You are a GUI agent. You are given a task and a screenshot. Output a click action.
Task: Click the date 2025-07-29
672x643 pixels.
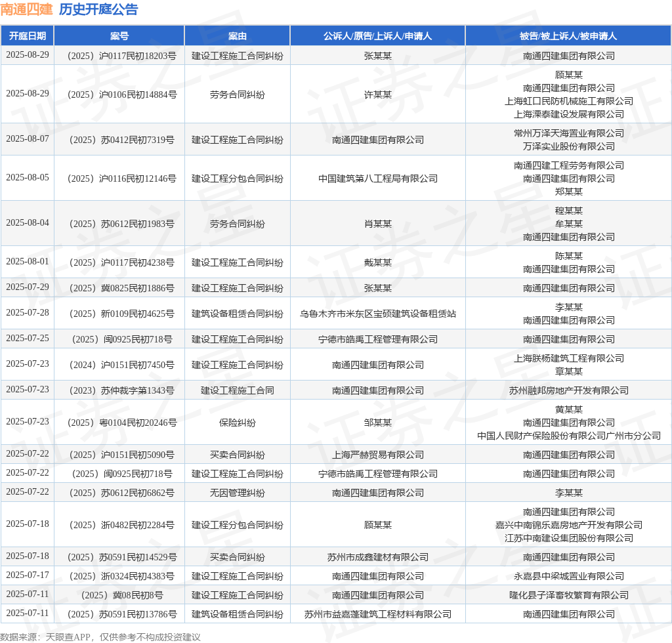click(x=28, y=287)
